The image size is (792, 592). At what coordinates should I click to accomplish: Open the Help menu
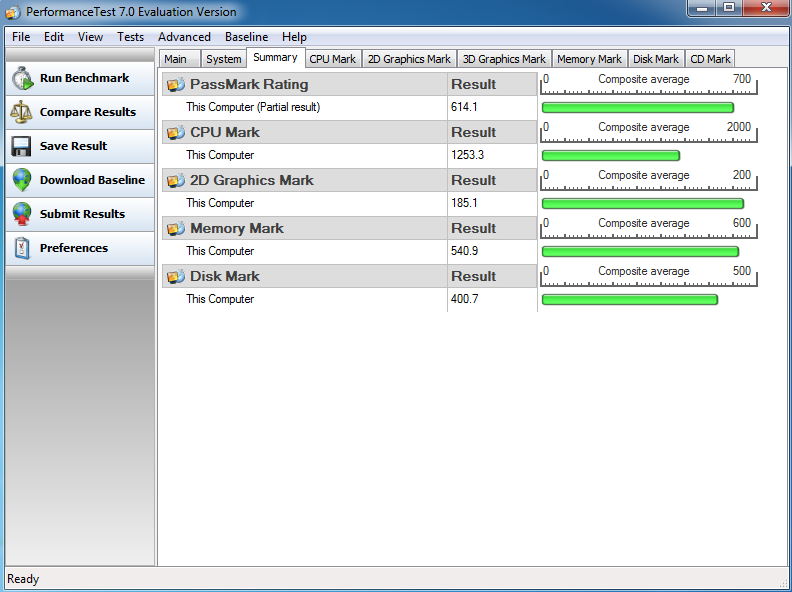click(294, 37)
